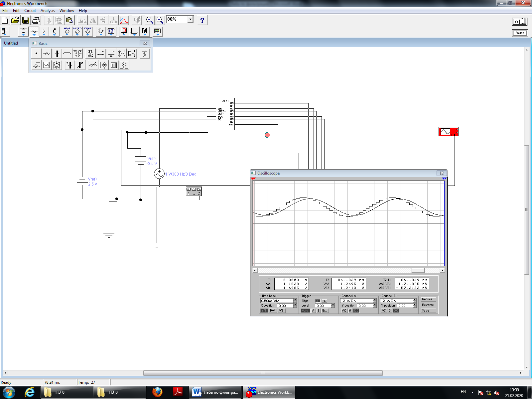Click the Display Graphs toolbar icon

pos(124,20)
